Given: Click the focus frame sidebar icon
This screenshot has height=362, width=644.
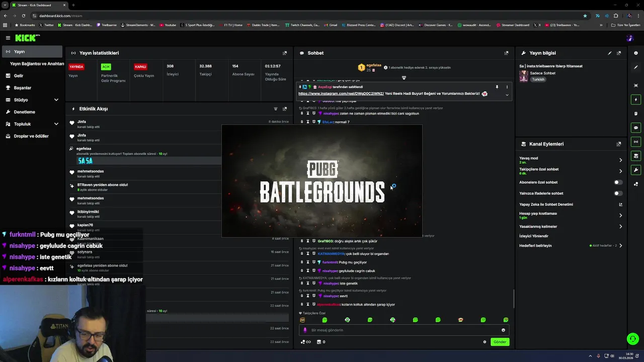Looking at the screenshot, I should pyautogui.click(x=636, y=85).
